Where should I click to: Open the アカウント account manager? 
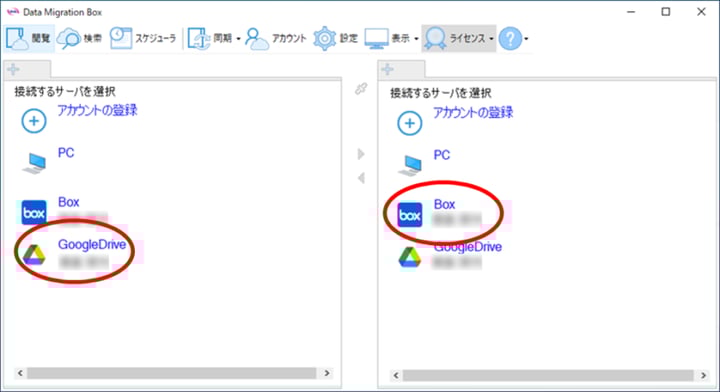257,39
